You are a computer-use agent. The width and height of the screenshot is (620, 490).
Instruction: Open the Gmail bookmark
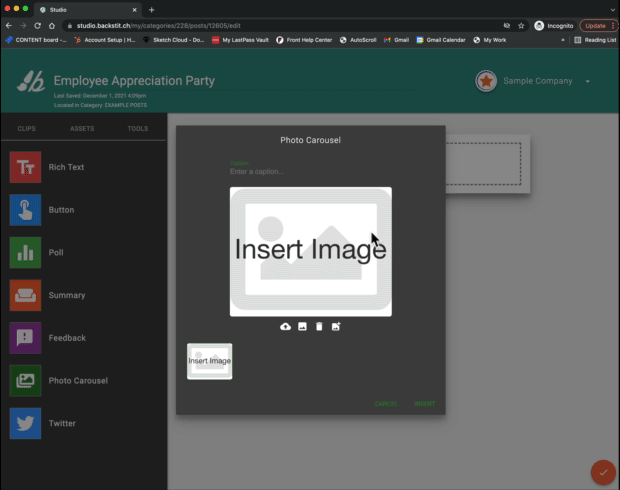click(x=397, y=40)
